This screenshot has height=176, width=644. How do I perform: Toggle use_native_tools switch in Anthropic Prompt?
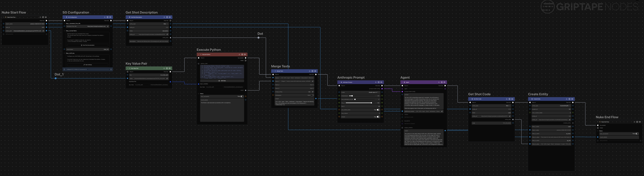[x=378, y=110]
